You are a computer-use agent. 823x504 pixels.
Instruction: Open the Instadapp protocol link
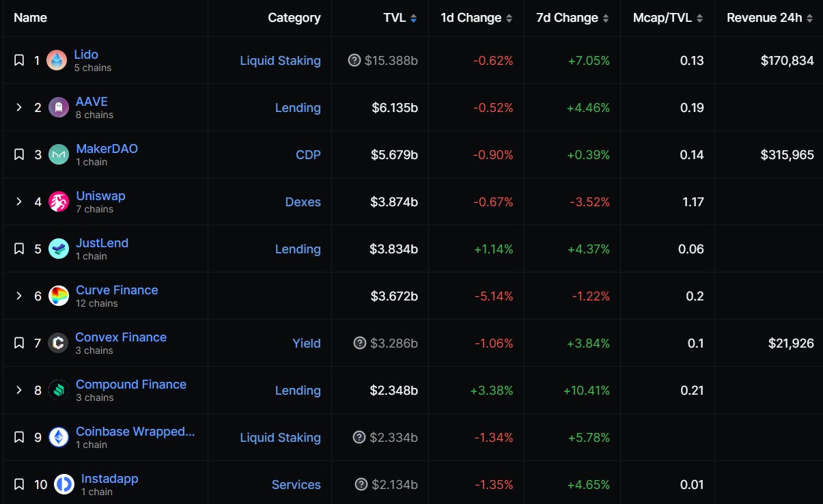(x=109, y=478)
